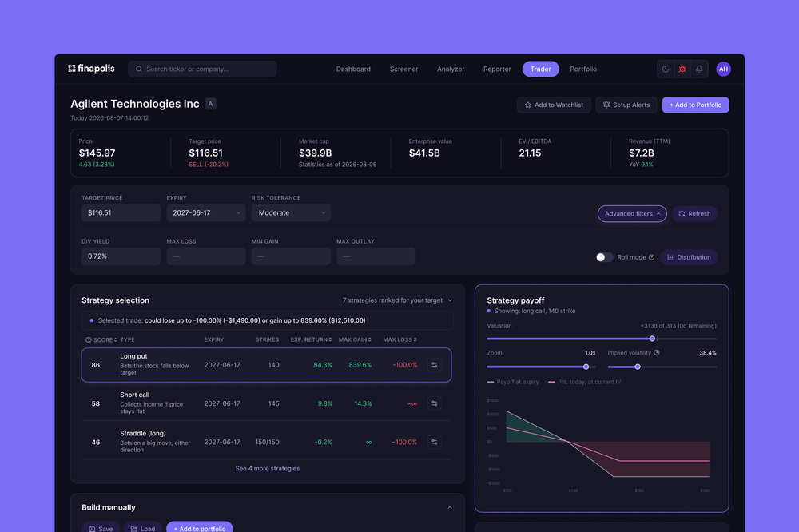Viewport: 799px width, 532px height.
Task: Click the Min gain input field
Action: click(291, 256)
